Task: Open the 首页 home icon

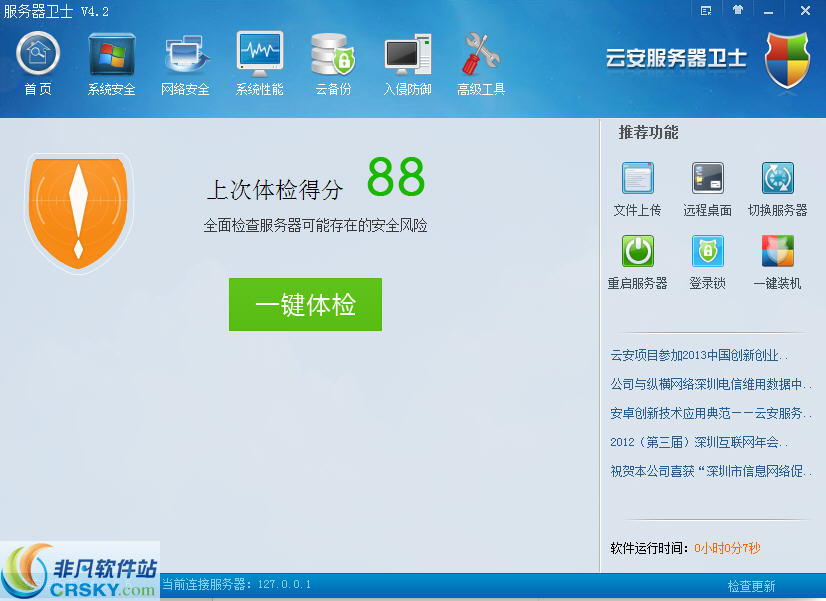Action: point(38,64)
